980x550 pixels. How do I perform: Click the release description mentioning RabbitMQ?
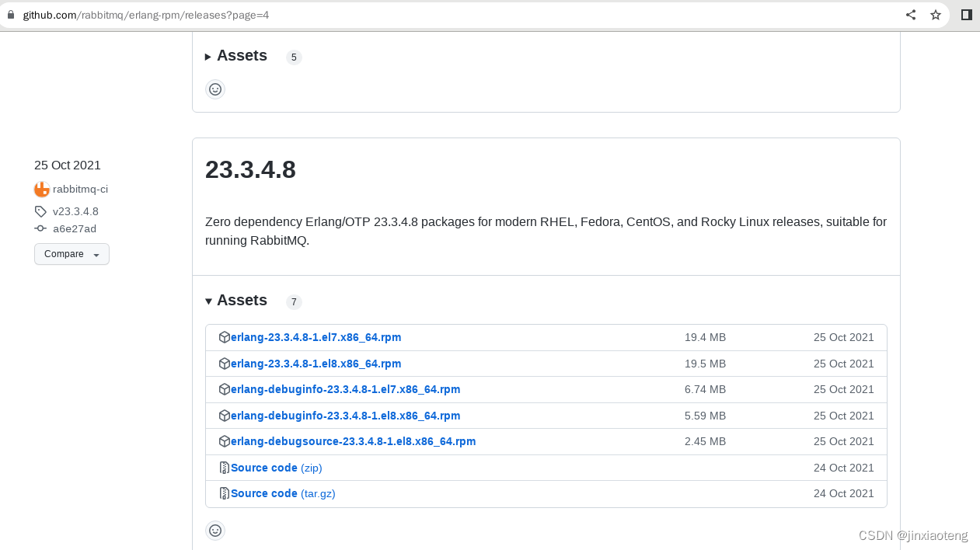click(546, 231)
